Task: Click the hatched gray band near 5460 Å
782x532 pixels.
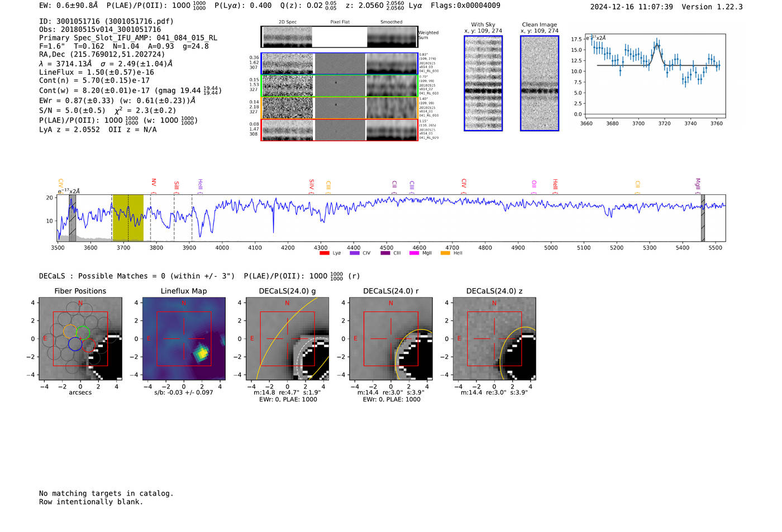Action: click(x=703, y=218)
